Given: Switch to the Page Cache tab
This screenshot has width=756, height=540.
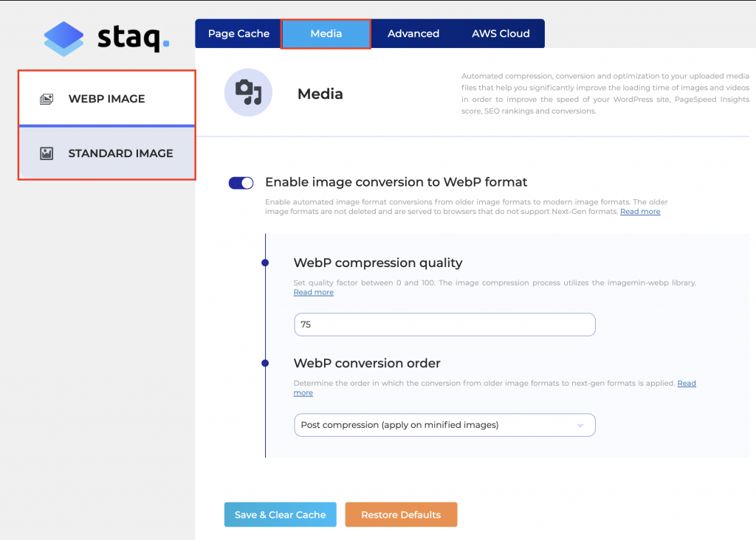Looking at the screenshot, I should (238, 33).
